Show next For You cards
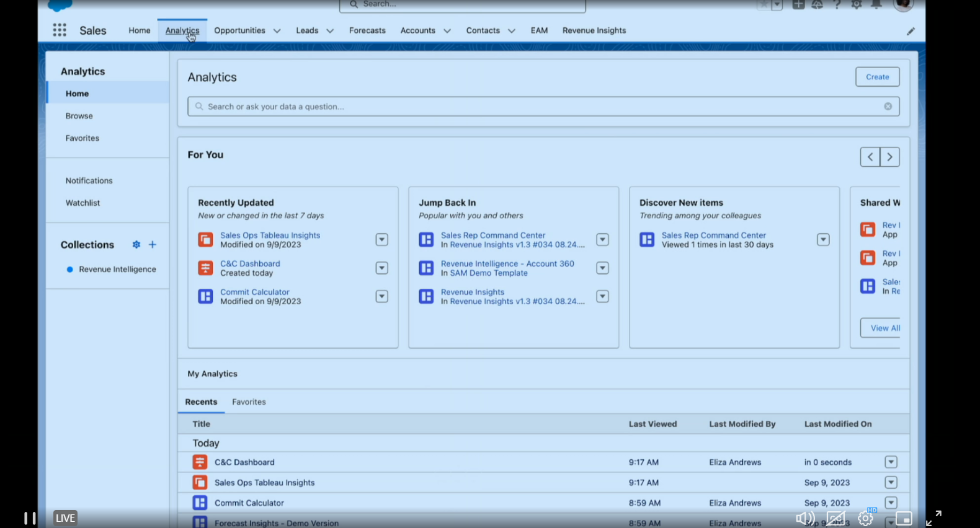The image size is (980, 528). (x=890, y=157)
